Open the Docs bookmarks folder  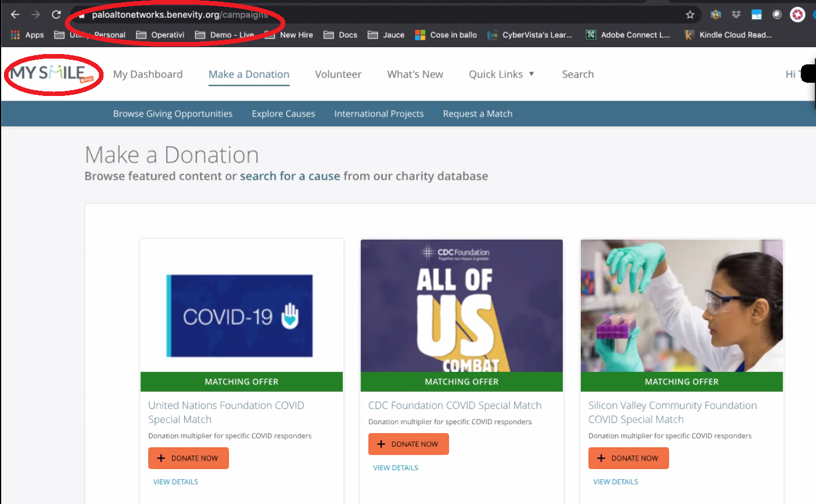[x=340, y=35]
